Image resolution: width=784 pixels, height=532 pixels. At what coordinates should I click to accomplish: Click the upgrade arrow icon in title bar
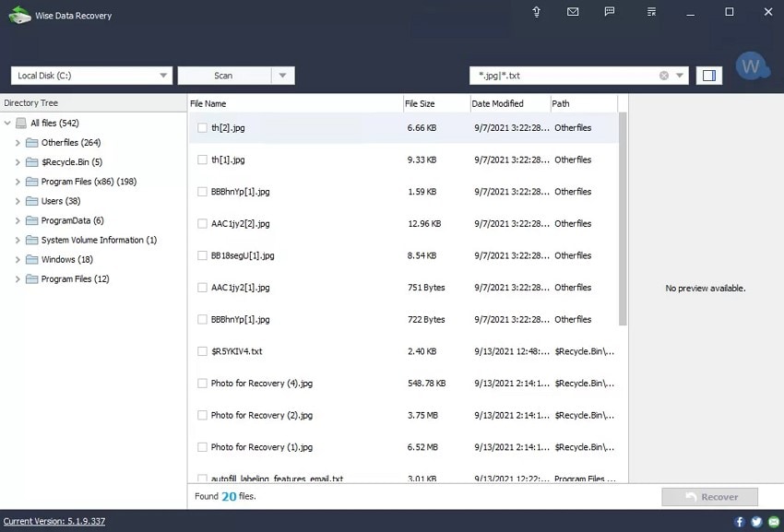tap(537, 11)
